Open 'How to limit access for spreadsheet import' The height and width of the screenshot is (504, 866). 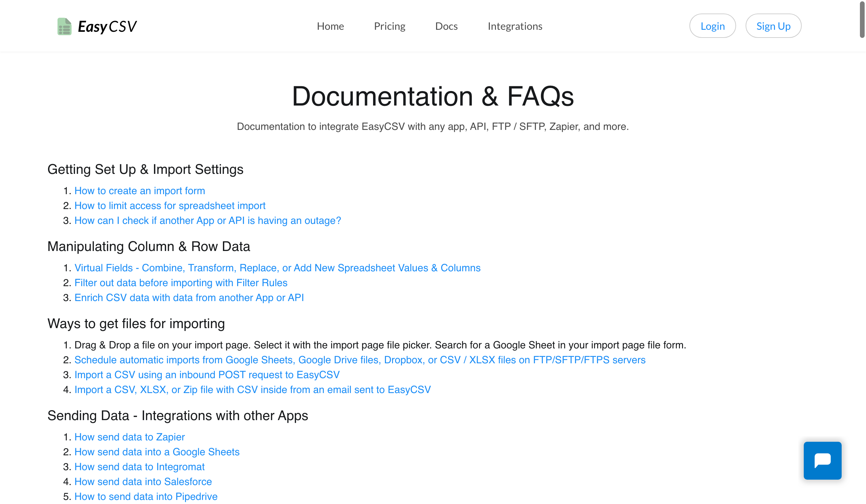coord(170,205)
